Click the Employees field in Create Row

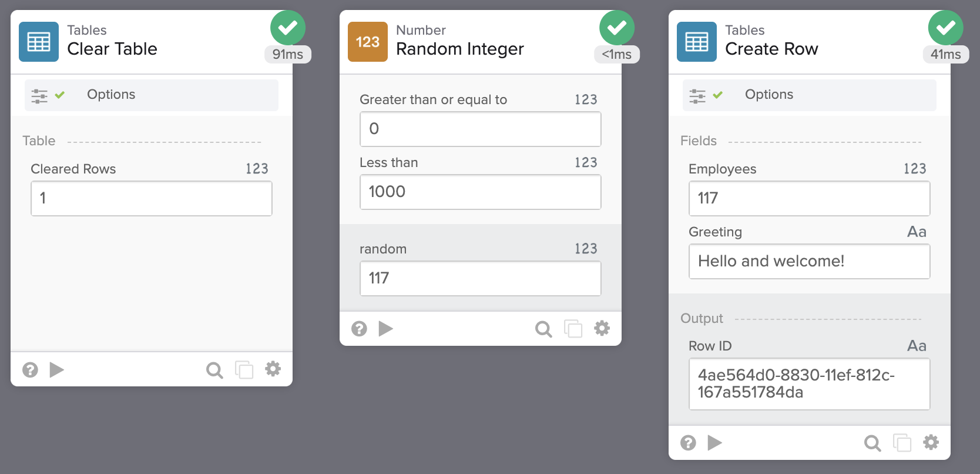tap(809, 198)
